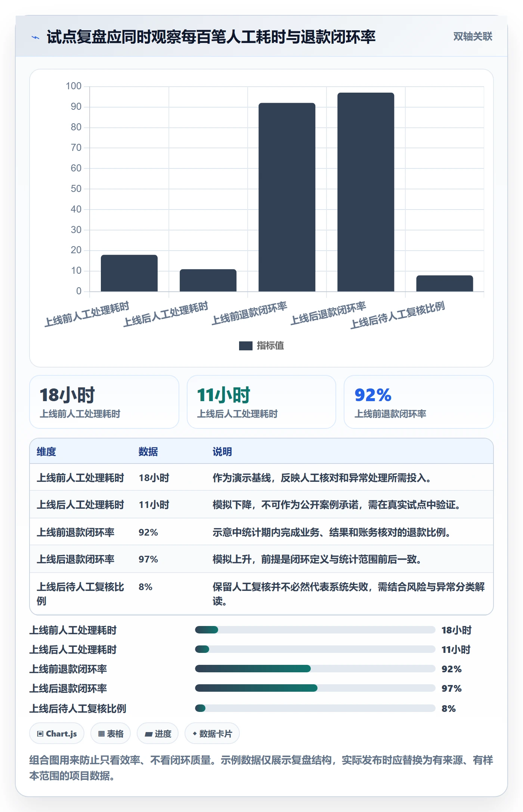Click the 8% value beside progress bar
Viewport: 523px width, 812px height.
449,709
